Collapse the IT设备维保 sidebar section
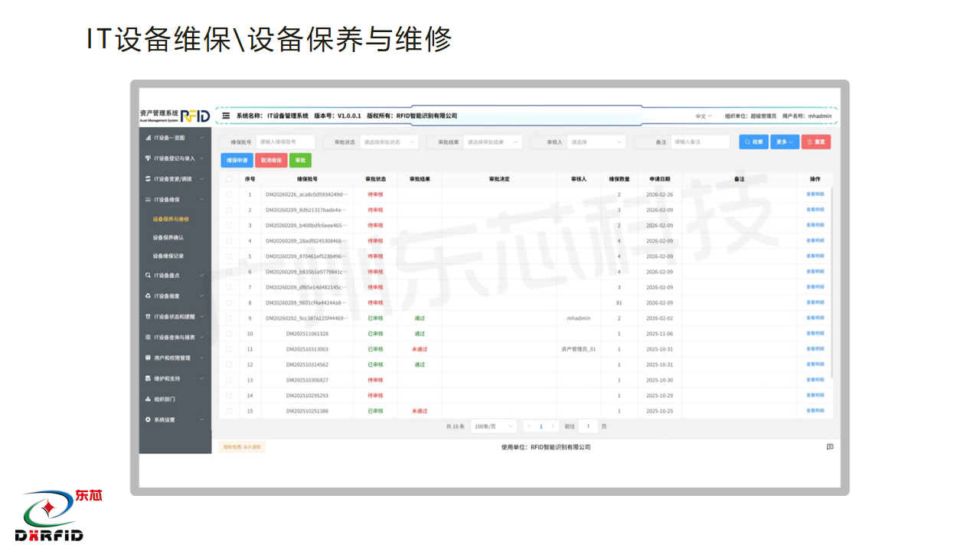Viewport: 980px width, 551px height. point(202,200)
